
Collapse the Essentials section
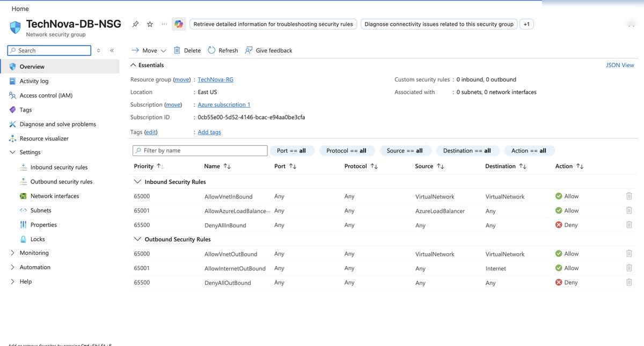pyautogui.click(x=133, y=65)
